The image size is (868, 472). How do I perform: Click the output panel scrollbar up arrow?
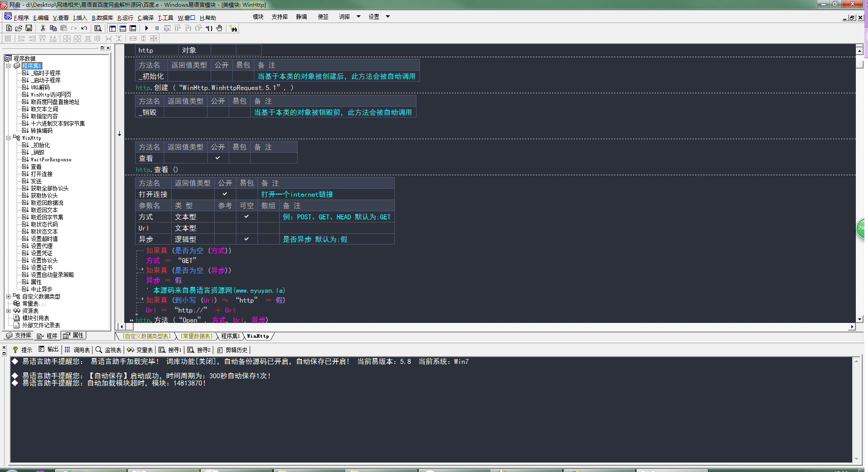tap(856, 361)
